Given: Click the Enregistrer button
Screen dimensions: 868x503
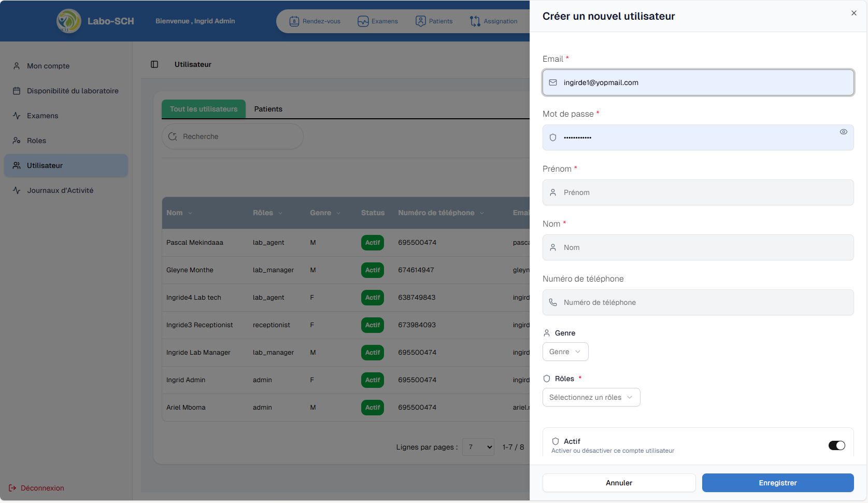Looking at the screenshot, I should coord(777,483).
